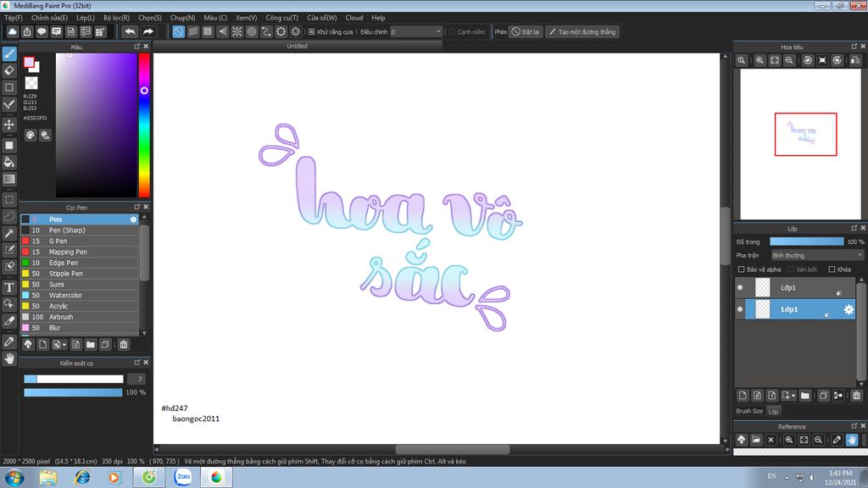Click the navigator preview thumbnail

pos(800,144)
